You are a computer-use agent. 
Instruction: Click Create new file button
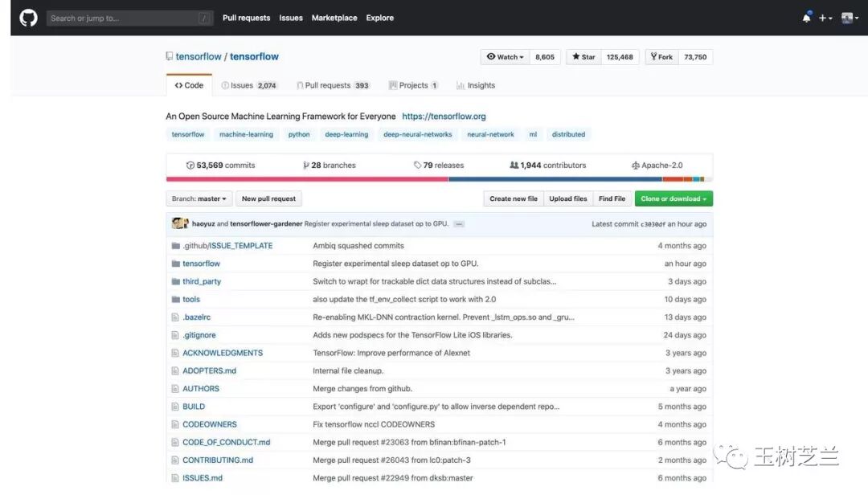(513, 198)
